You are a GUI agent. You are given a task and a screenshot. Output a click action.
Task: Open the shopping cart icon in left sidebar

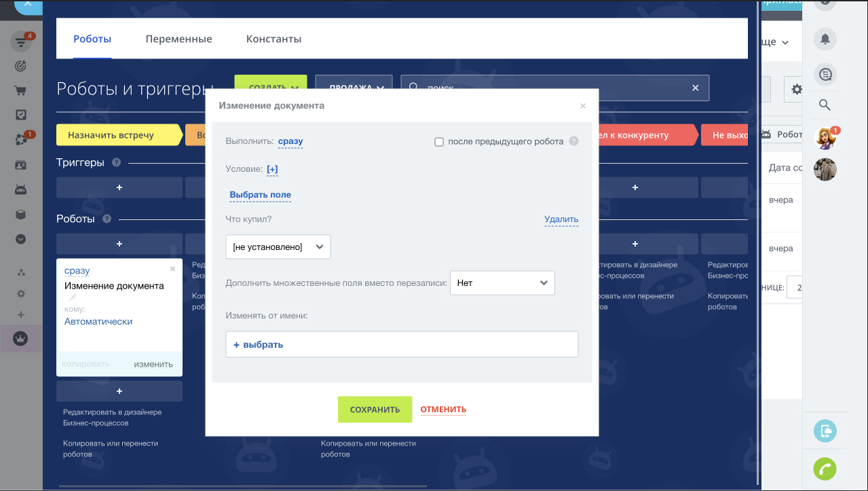[21, 91]
